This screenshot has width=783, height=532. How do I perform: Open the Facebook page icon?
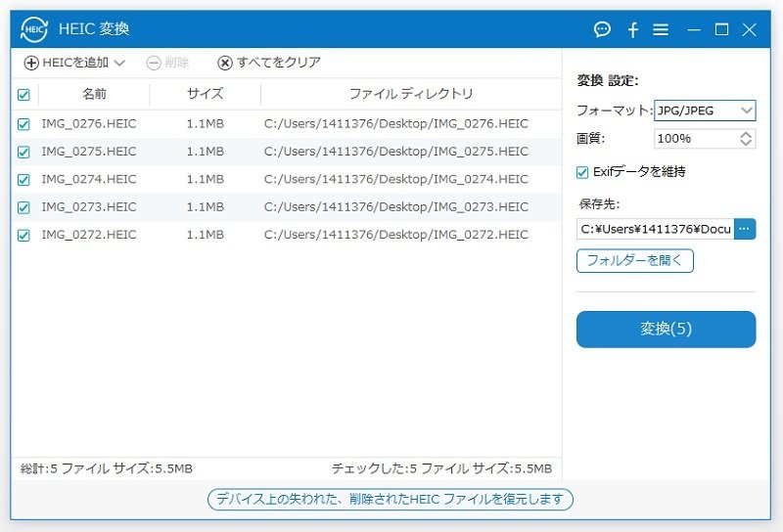coord(632,29)
